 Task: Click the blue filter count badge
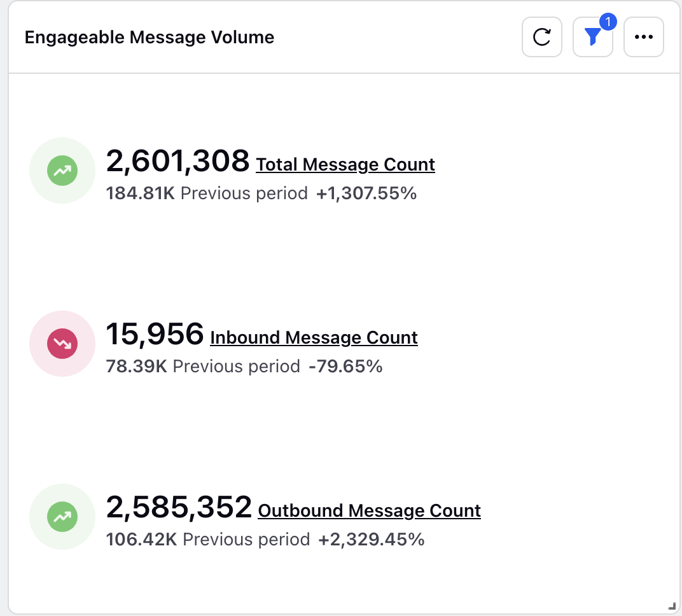(608, 22)
